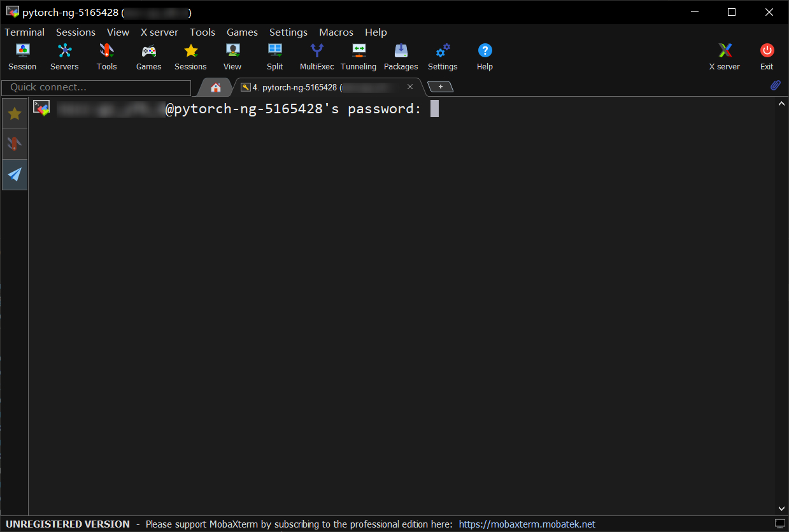
Task: Open the Settings gears toolbar icon
Action: tap(443, 57)
